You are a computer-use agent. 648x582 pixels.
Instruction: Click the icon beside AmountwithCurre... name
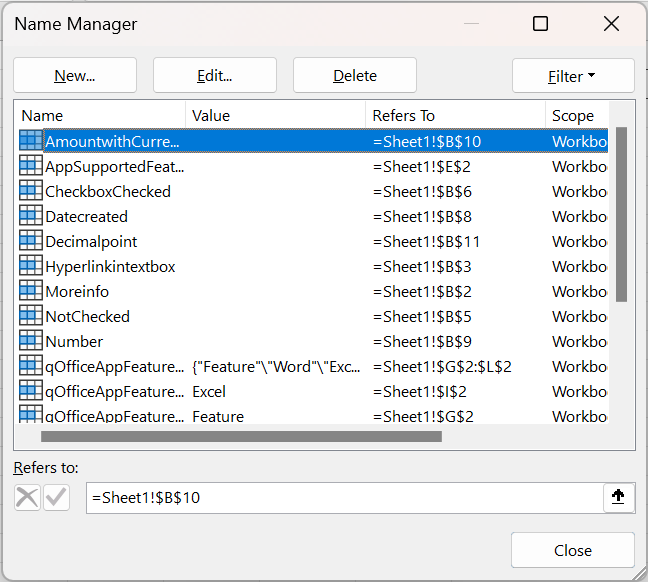[31, 140]
